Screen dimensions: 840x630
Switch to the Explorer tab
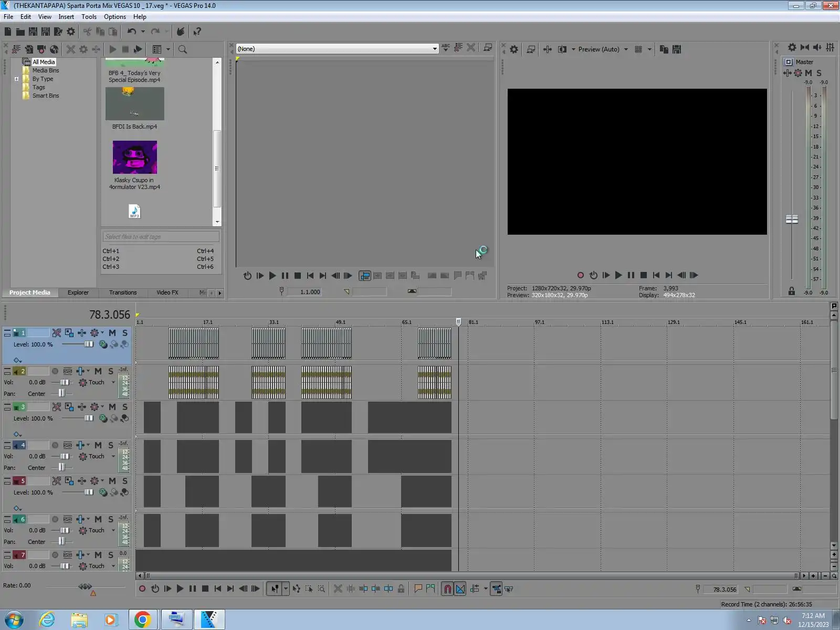coord(78,292)
